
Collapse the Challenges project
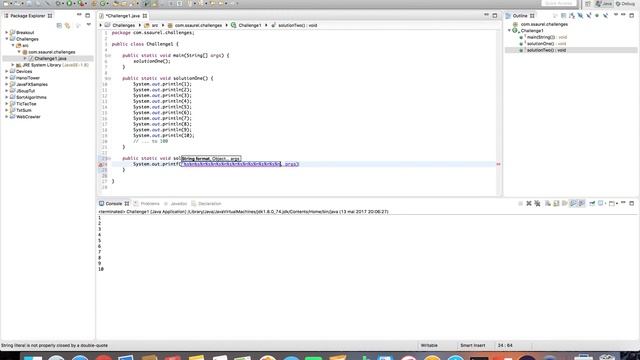tap(7, 39)
